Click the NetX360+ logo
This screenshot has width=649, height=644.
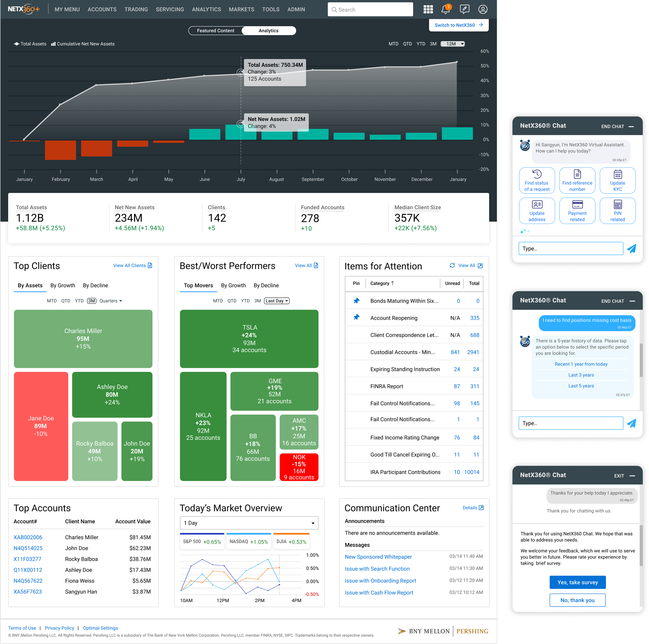pyautogui.click(x=24, y=9)
